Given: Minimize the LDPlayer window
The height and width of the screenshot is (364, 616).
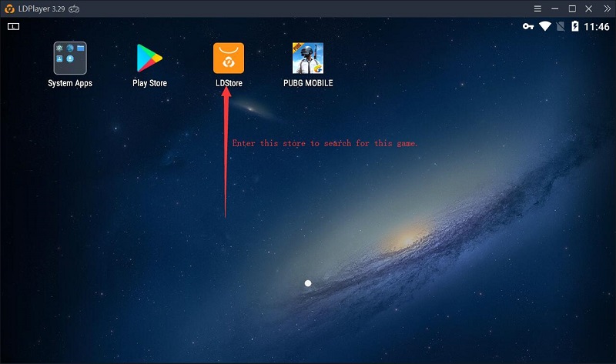Looking at the screenshot, I should [554, 8].
